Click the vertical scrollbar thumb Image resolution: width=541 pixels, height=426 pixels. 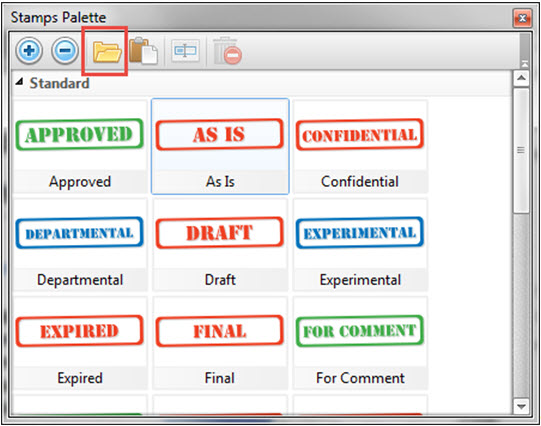tap(521, 150)
